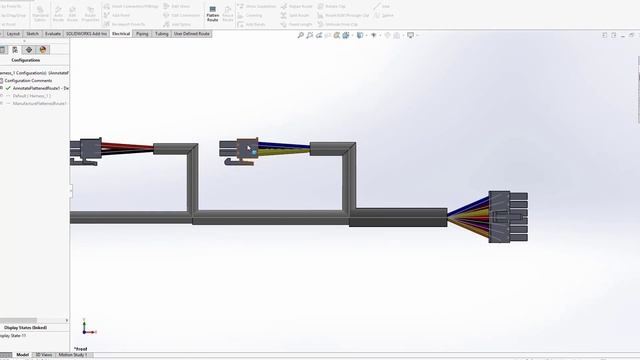
Task: Switch to the Model tab at bottom
Action: click(x=22, y=355)
